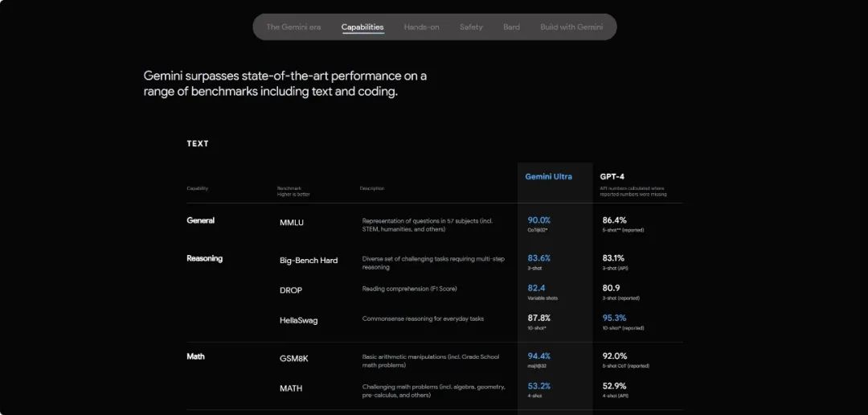Click the Big-Bench Hard benchmark label
The image size is (868, 415).
[309, 261]
